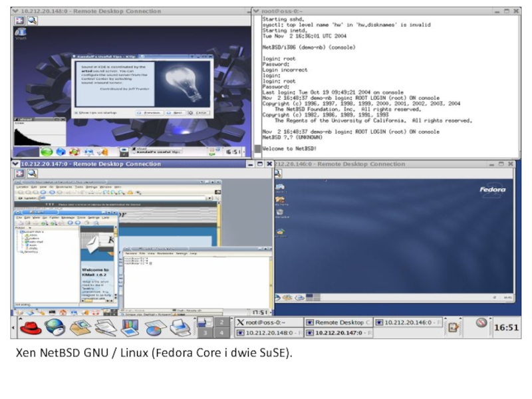Screen dimensions: 532x399
Task: Open window menu of 10.212.20.147 window
Action: (x=15, y=164)
